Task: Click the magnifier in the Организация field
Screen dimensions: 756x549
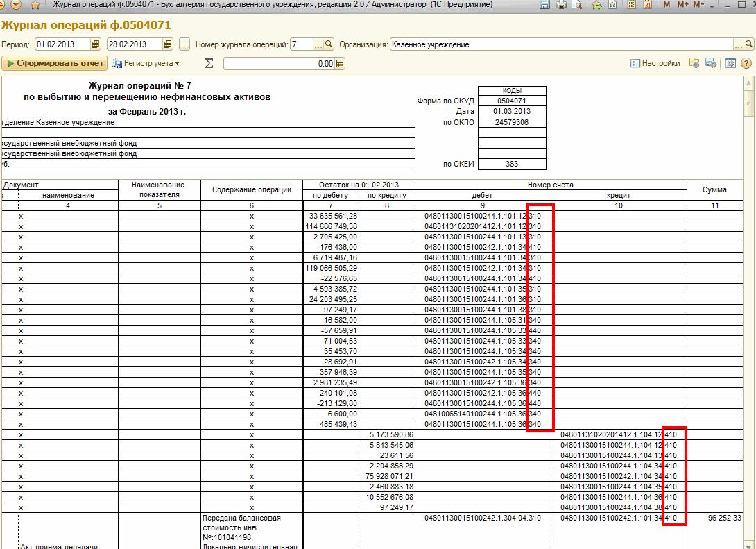Action: 749,44
